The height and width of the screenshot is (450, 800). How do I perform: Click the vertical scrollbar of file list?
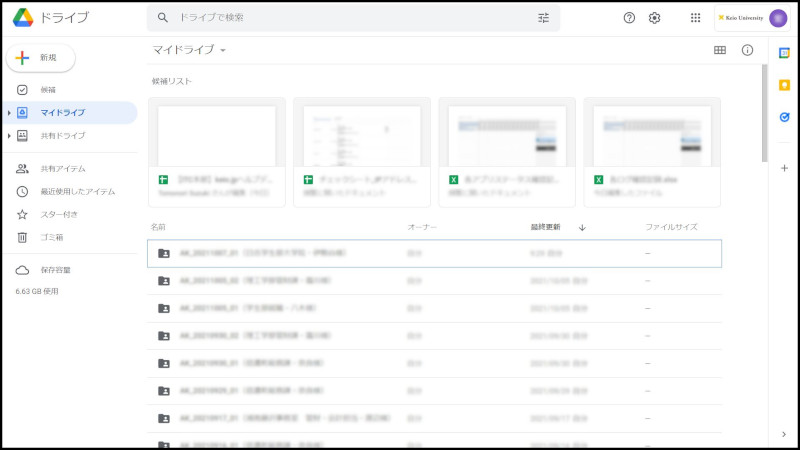pyautogui.click(x=765, y=110)
